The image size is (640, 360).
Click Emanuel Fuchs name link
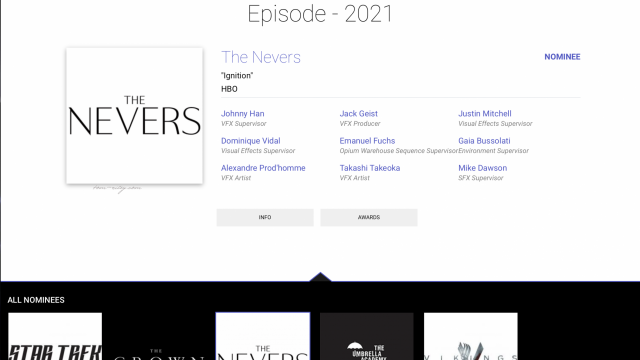367,141
